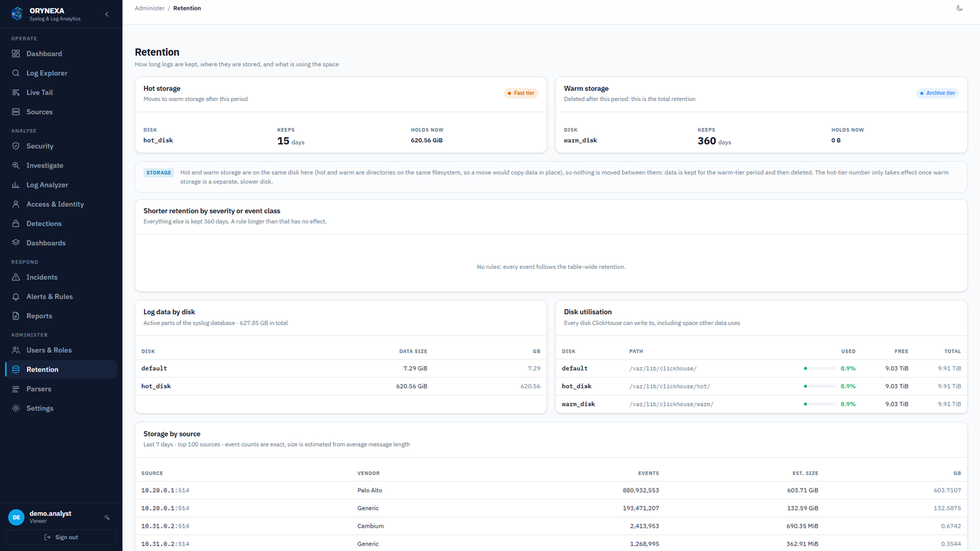Click hot_disk usage progress bar
The width and height of the screenshot is (980, 551).
820,386
